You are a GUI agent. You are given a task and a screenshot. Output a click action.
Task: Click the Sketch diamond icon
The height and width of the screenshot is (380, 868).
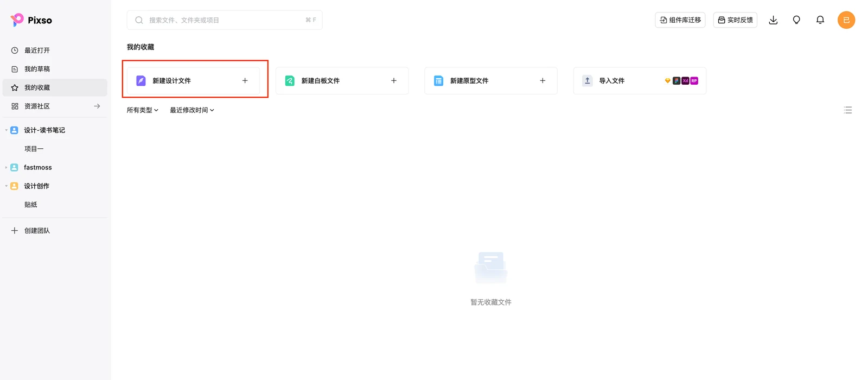click(668, 81)
